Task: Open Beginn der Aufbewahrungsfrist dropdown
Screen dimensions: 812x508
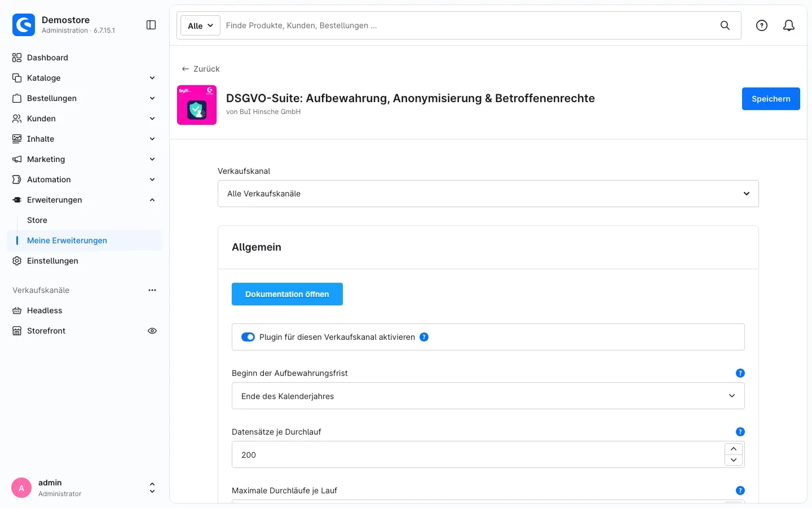Action: (488, 396)
